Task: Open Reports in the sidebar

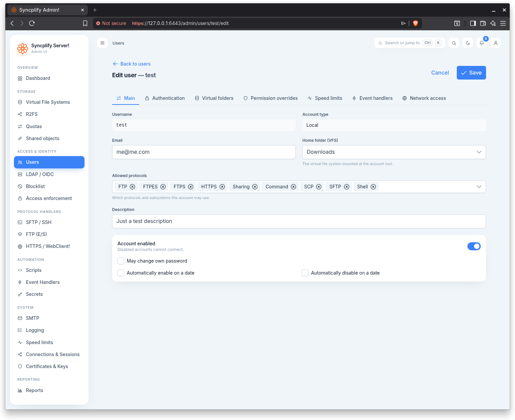Action: tap(49, 390)
